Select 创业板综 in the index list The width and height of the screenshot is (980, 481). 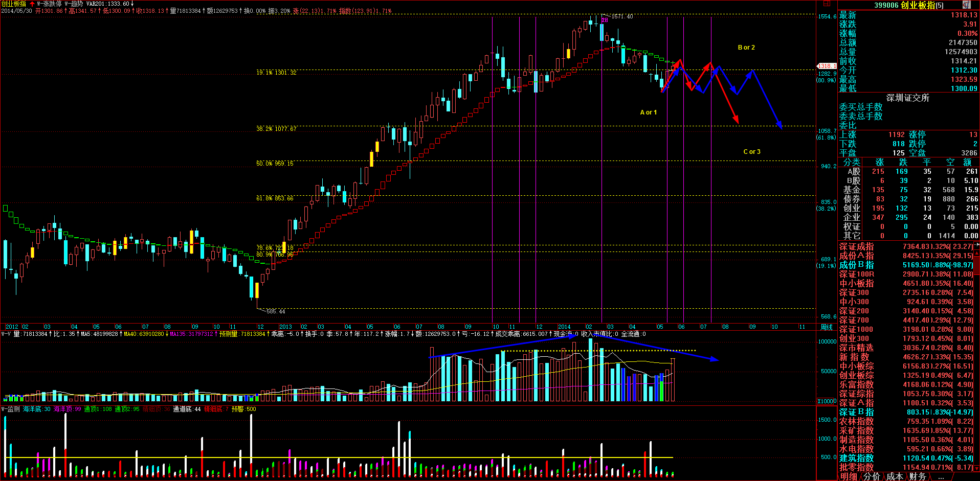point(856,375)
